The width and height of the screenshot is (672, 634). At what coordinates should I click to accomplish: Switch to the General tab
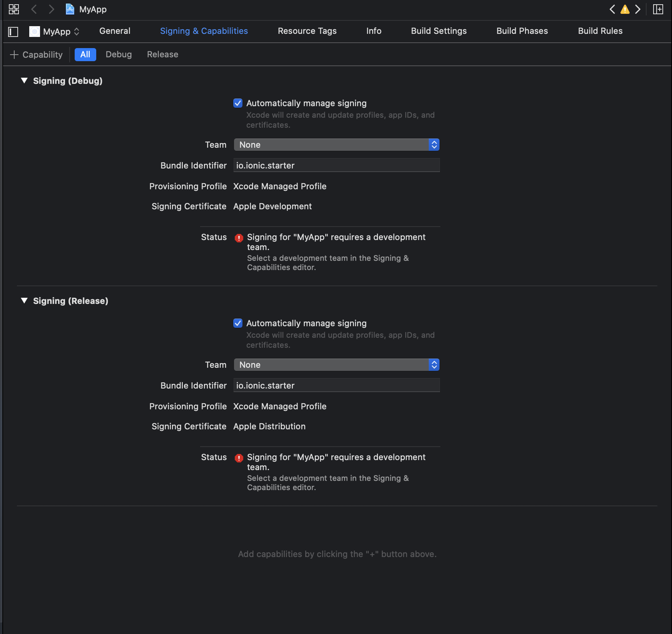[x=115, y=31]
